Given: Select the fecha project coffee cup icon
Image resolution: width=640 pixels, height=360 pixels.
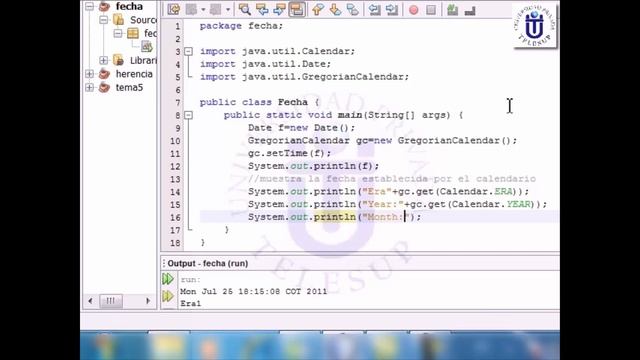Looking at the screenshot, I should point(104,6).
